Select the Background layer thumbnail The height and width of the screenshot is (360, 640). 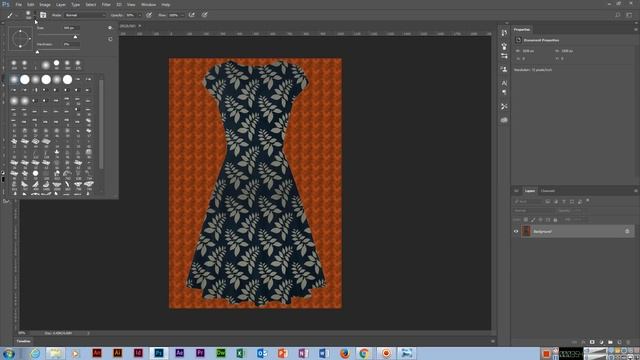coord(526,231)
